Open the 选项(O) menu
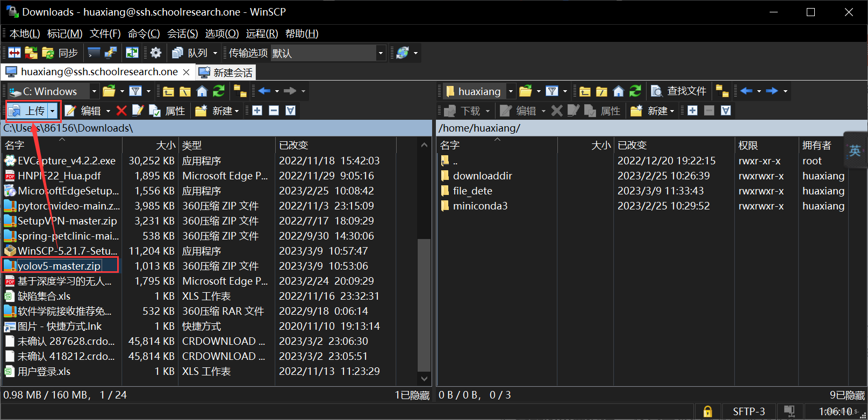 tap(222, 34)
